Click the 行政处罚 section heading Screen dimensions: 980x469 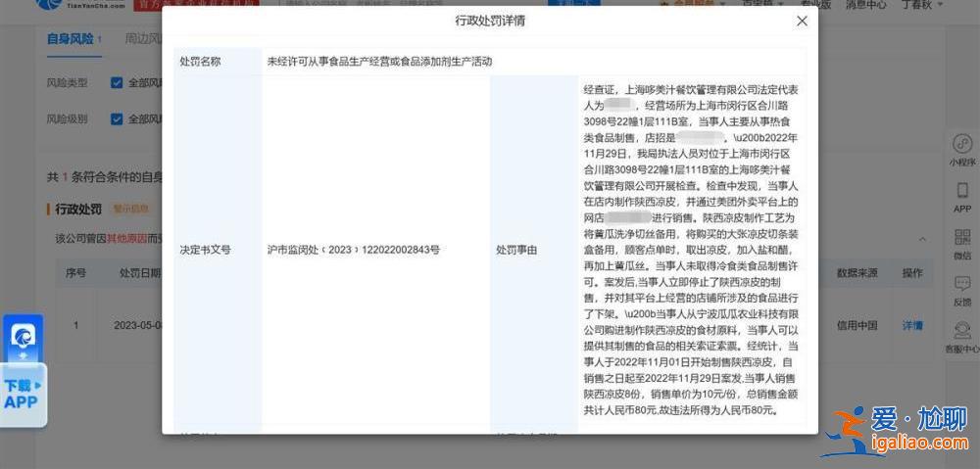[78, 209]
